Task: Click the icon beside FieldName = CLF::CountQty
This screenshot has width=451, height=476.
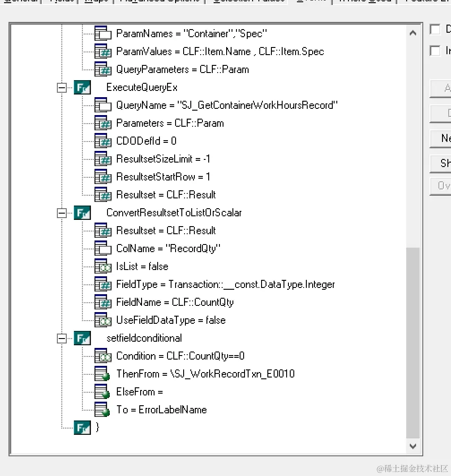Action: pyautogui.click(x=103, y=302)
